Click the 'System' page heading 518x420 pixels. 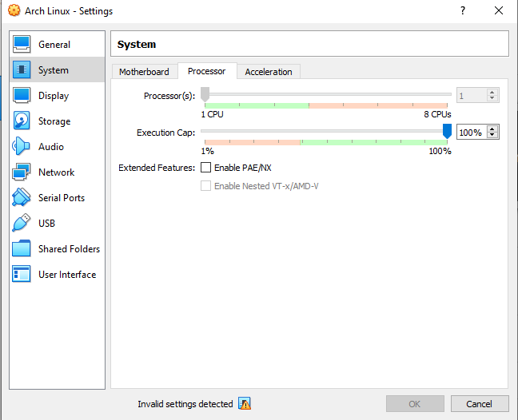pyautogui.click(x=137, y=44)
